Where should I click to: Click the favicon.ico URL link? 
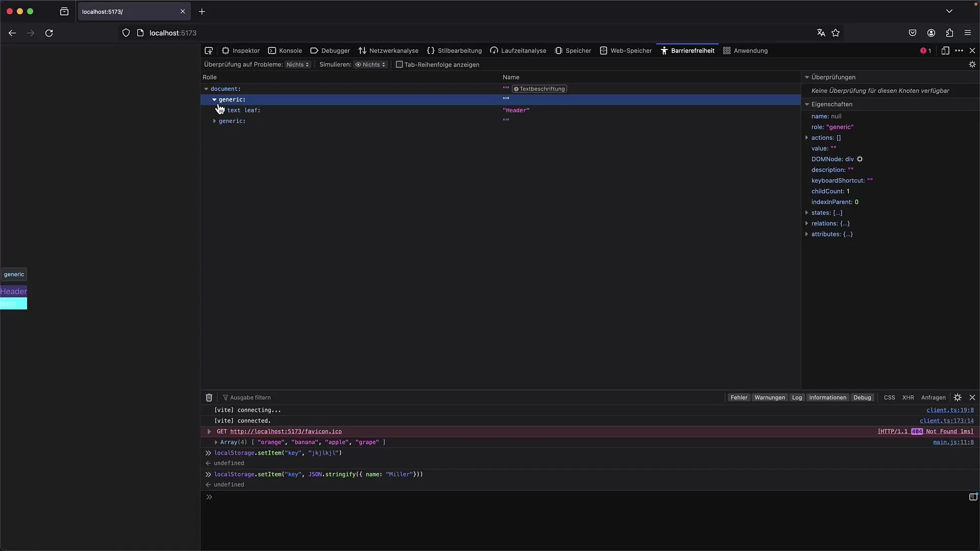286,432
